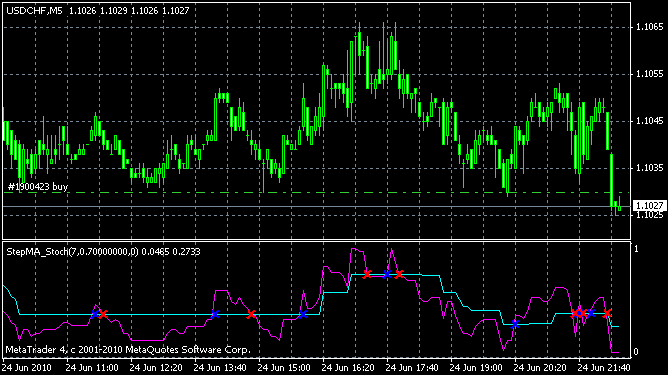The width and height of the screenshot is (668, 375).
Task: Click the 1.1045 price axis label
Action: point(649,121)
